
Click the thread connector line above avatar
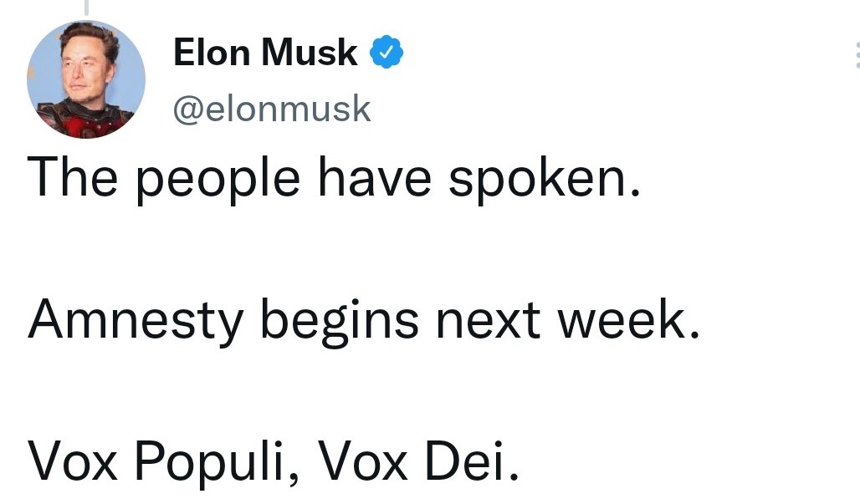86,8
